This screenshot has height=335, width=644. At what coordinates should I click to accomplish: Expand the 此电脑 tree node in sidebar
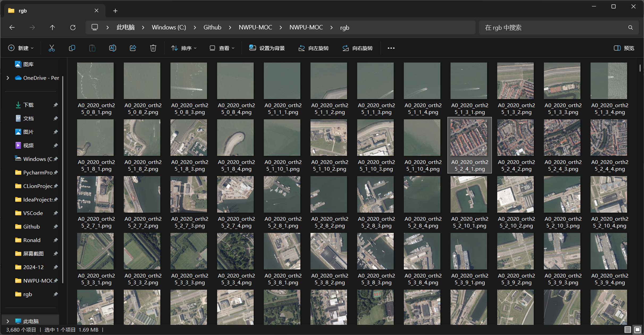8,321
